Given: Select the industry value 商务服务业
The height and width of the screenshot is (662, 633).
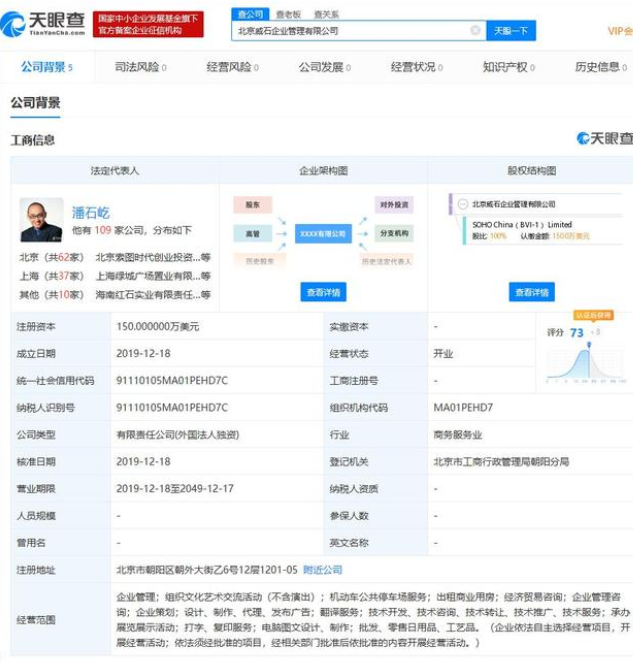Looking at the screenshot, I should coord(458,434).
